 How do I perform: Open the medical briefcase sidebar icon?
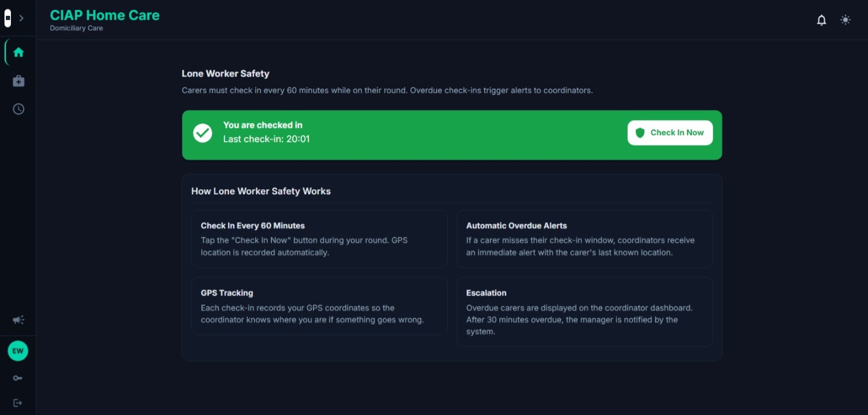click(x=18, y=81)
